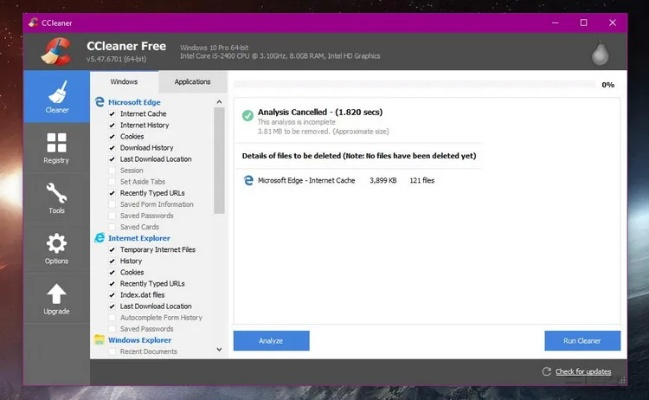Open the Options gear icon

[56, 243]
